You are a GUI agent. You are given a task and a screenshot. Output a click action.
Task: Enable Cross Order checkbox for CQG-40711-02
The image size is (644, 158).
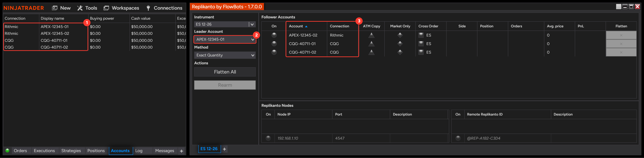coord(421,52)
